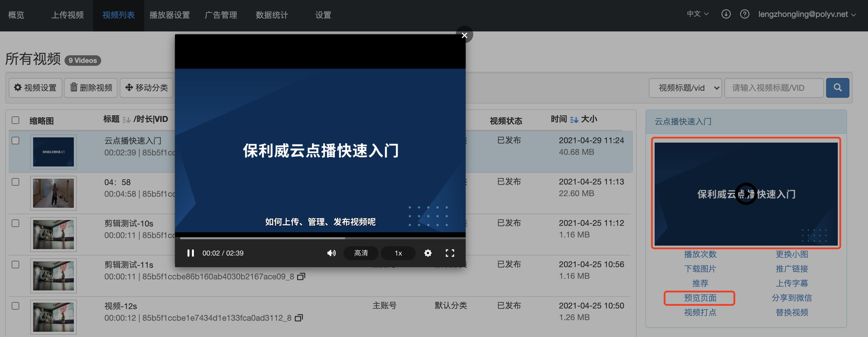Play the 云点播快速入门 side preview
Screen dimensions: 868x337
pyautogui.click(x=746, y=194)
